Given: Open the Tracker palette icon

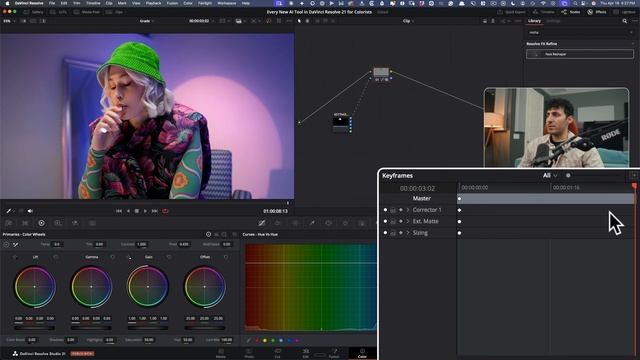Looking at the screenshot, I should click(x=345, y=223).
